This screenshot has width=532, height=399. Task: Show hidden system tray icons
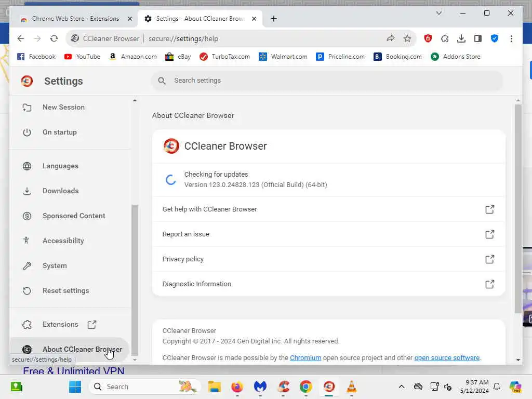click(x=402, y=387)
